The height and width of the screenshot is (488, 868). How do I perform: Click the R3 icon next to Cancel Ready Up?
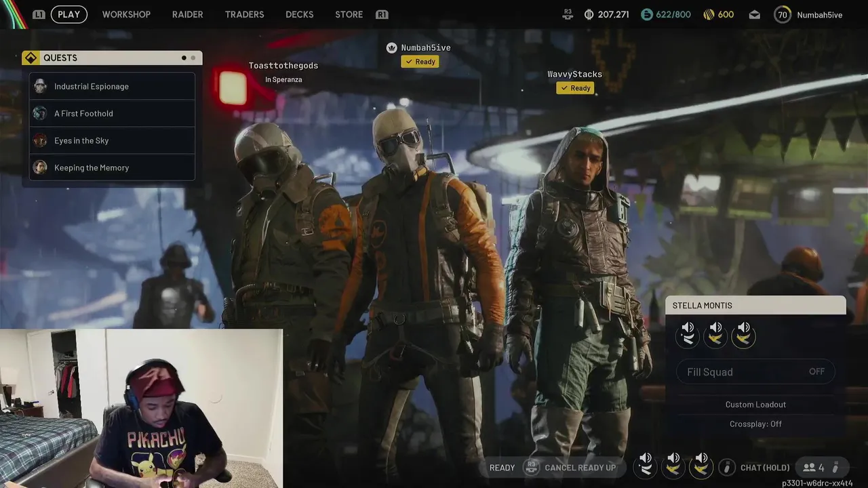tap(532, 468)
